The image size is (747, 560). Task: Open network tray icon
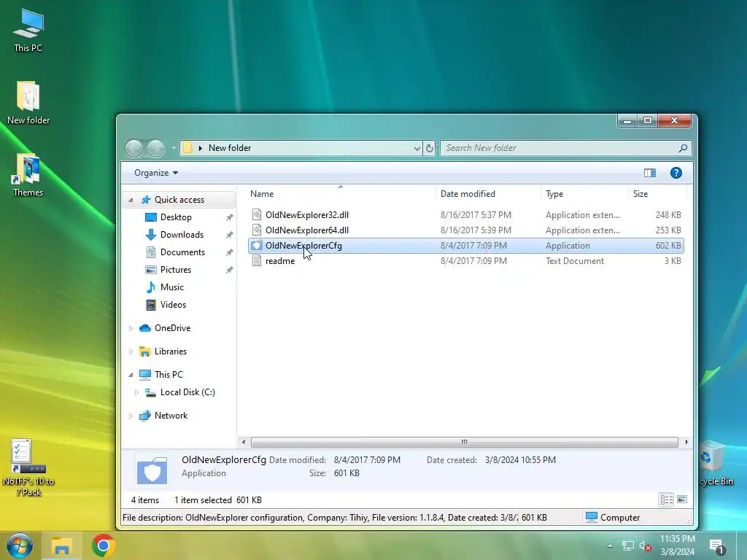[x=628, y=545]
